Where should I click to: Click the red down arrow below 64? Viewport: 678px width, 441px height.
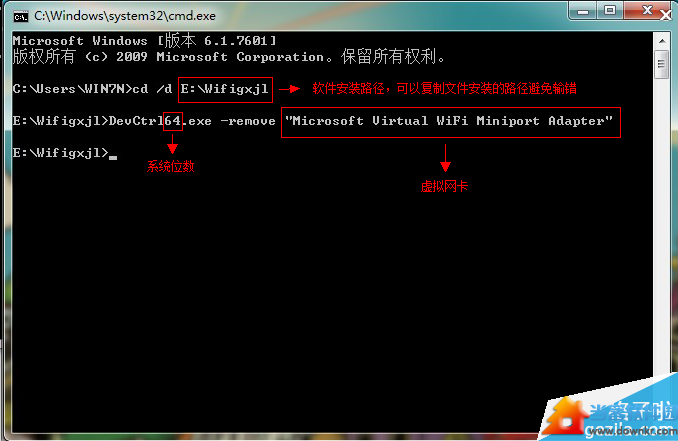click(x=172, y=144)
